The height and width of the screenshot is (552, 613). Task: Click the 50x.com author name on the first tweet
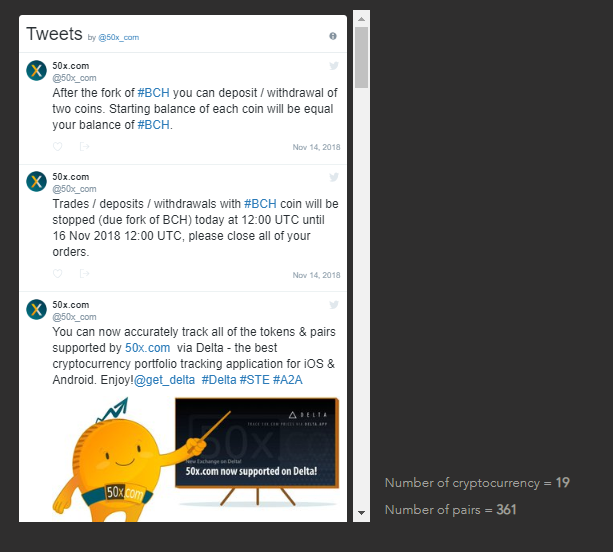71,66
